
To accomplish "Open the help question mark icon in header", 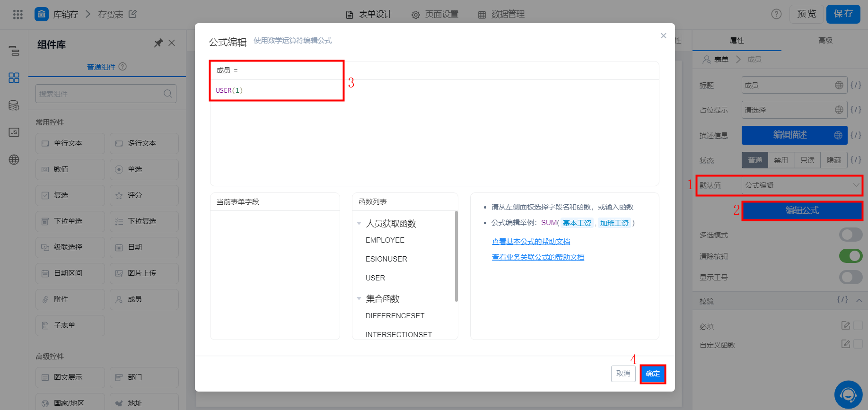I will tap(776, 14).
